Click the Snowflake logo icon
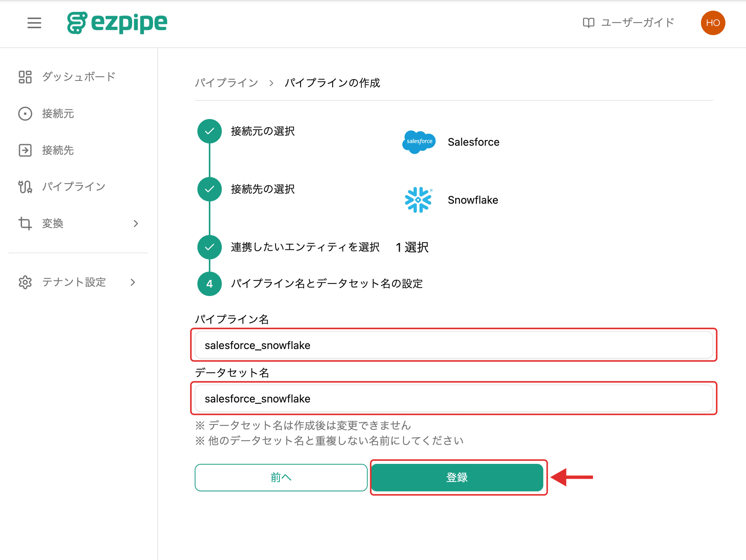 click(418, 200)
